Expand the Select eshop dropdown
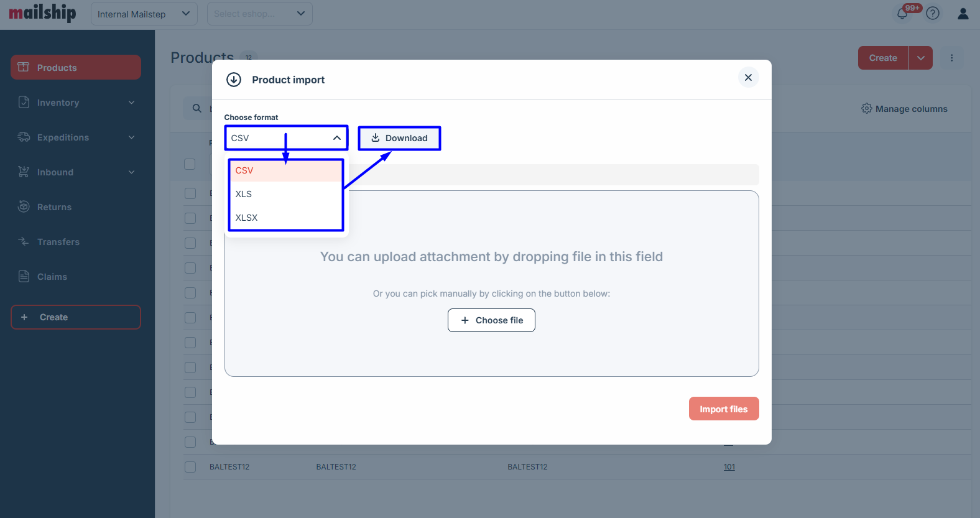Image resolution: width=980 pixels, height=518 pixels. pyautogui.click(x=259, y=14)
